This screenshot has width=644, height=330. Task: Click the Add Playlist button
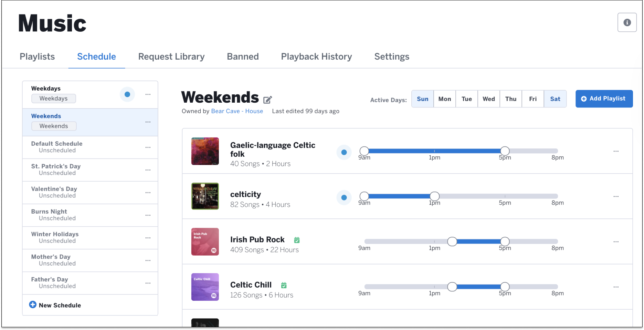(604, 99)
